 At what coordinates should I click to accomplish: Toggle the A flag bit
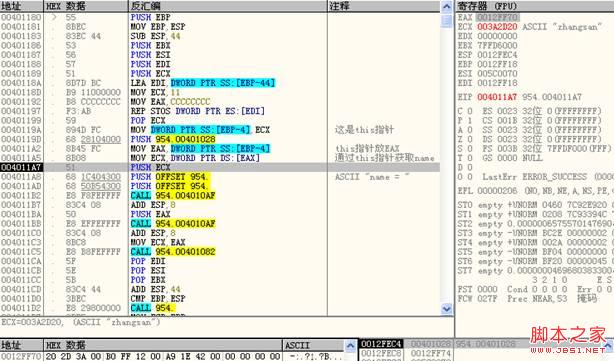[x=470, y=130]
